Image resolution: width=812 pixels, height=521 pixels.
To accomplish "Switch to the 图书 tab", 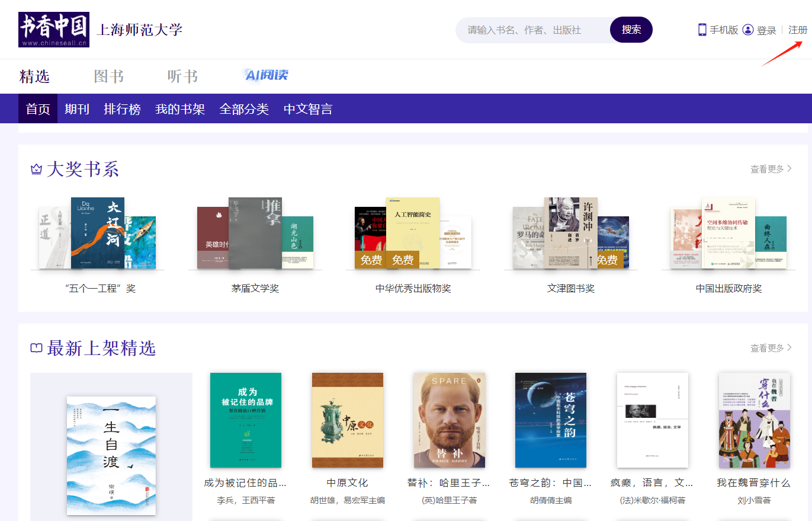I will pyautogui.click(x=109, y=76).
